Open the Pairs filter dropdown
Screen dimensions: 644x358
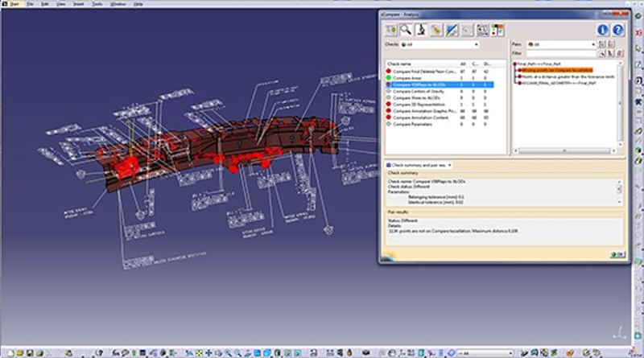[561, 44]
